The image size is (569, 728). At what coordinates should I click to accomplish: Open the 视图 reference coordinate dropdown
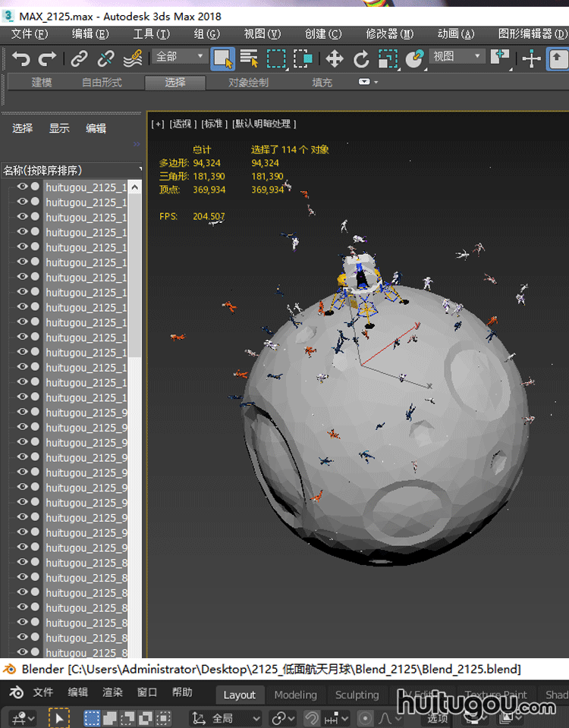coord(457,57)
